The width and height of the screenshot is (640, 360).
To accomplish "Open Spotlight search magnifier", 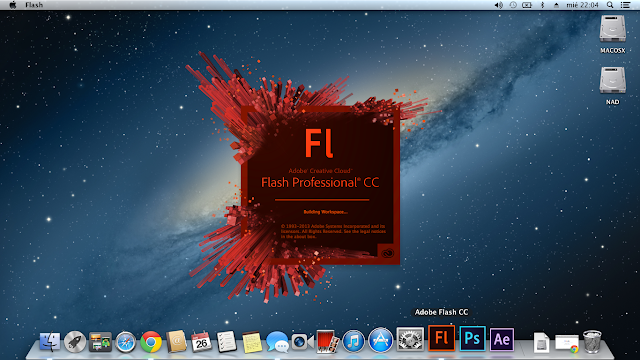I will (610, 5).
